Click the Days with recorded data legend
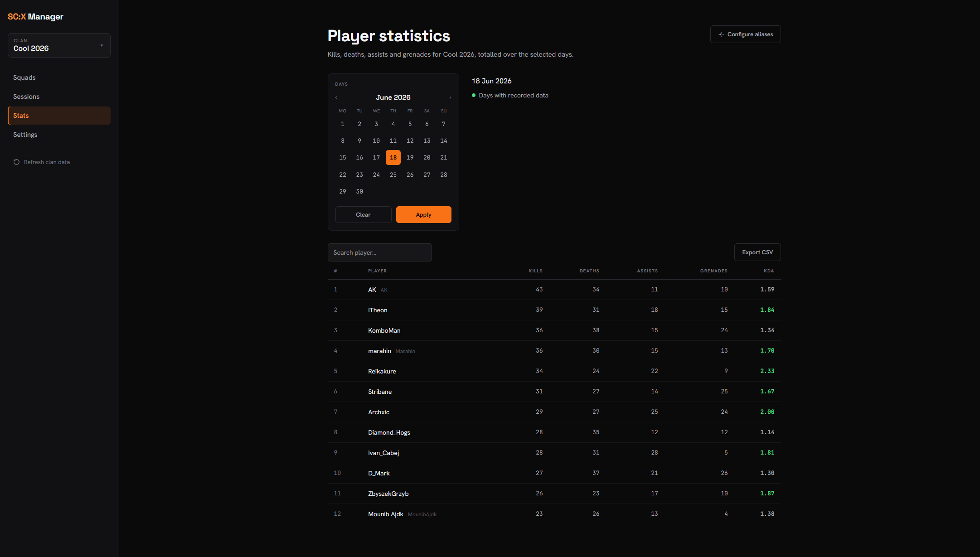980x557 pixels. tap(510, 96)
